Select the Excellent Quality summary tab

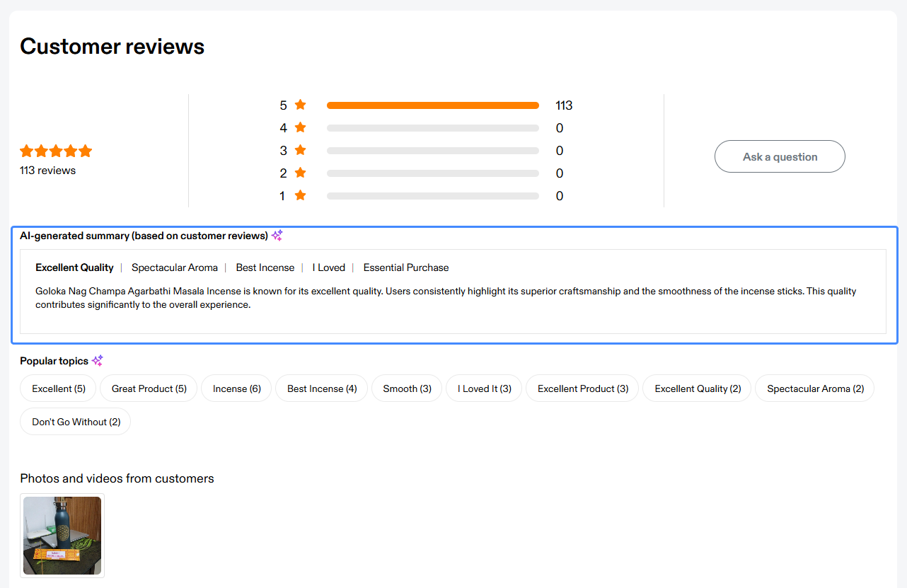pyautogui.click(x=74, y=267)
